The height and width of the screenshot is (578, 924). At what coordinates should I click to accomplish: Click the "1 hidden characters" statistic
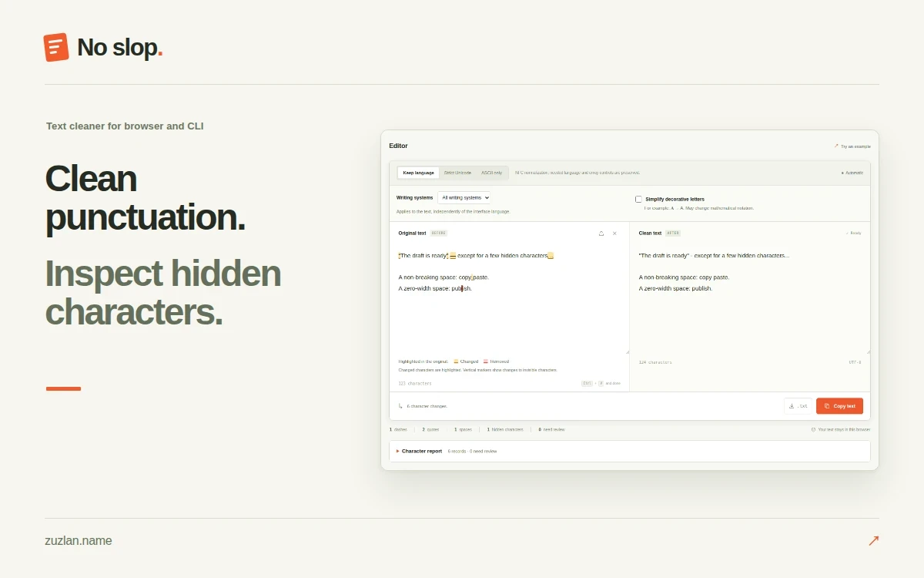point(505,429)
